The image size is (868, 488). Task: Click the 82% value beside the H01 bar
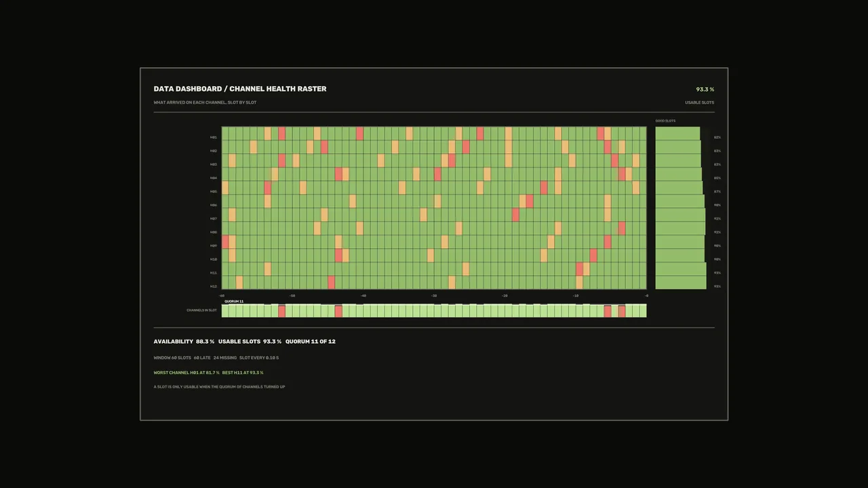[717, 138]
